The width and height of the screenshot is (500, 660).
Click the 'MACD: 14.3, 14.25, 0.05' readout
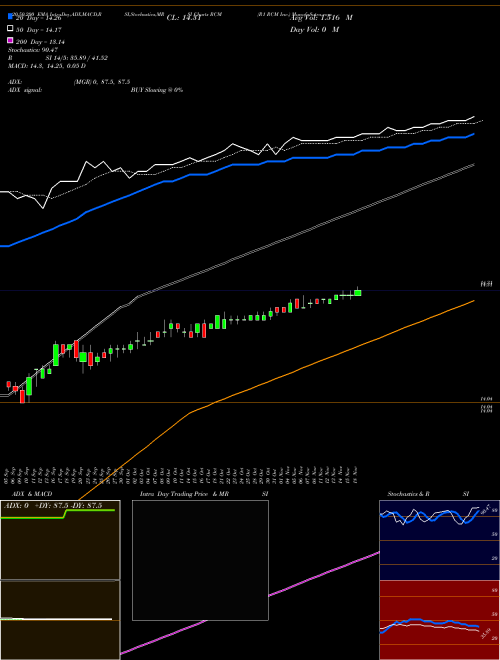pos(47,66)
